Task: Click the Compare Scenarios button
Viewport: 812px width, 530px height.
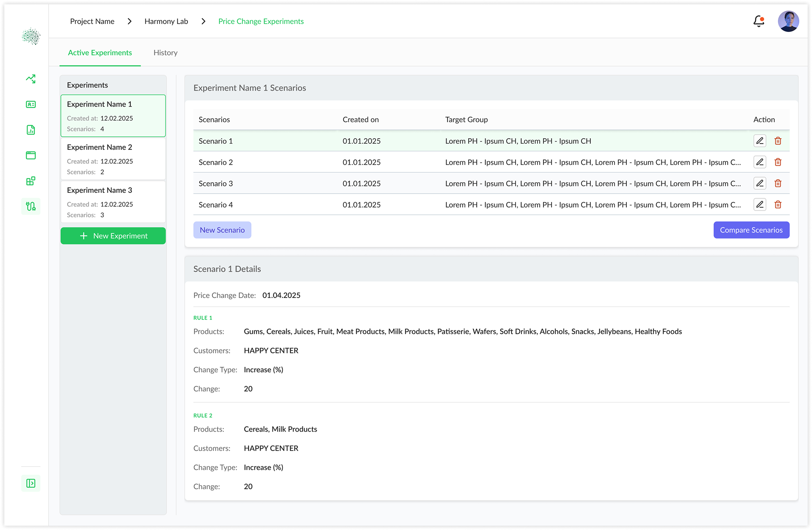Action: click(751, 230)
